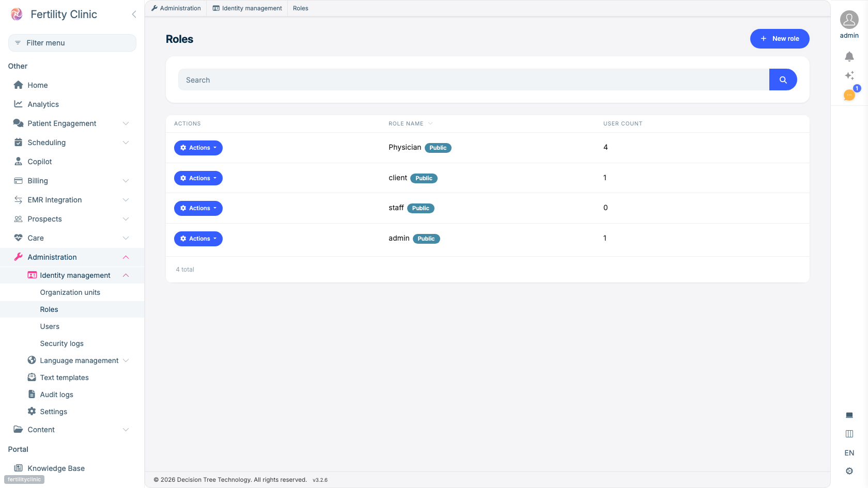Click the Text templates icon
868x488 pixels.
coord(32,377)
